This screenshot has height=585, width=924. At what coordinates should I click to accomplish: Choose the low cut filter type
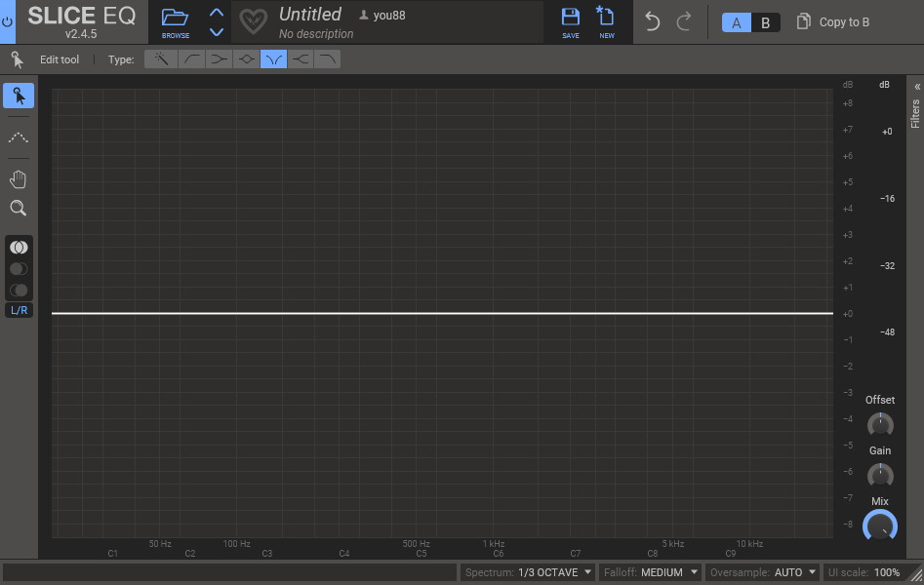[192, 59]
